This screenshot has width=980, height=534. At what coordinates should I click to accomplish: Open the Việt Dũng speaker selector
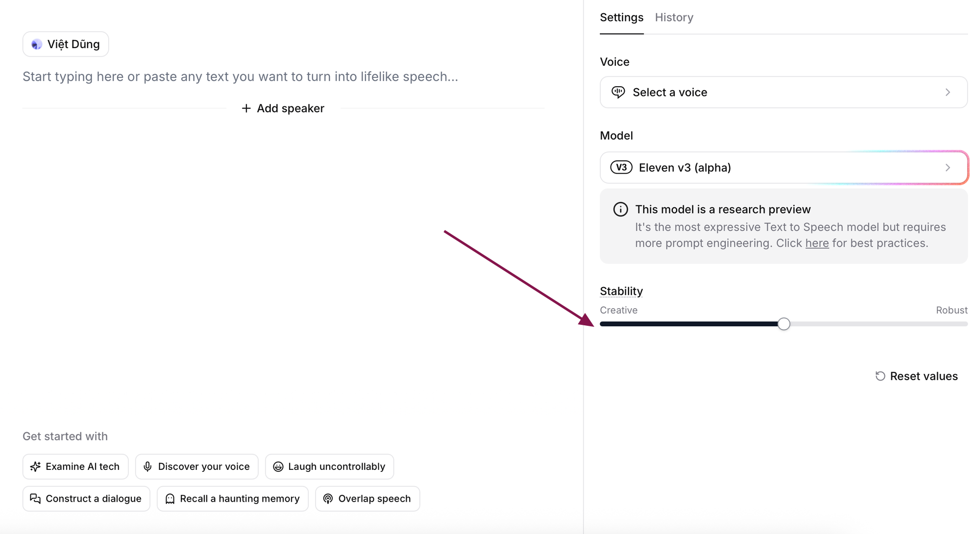point(66,45)
